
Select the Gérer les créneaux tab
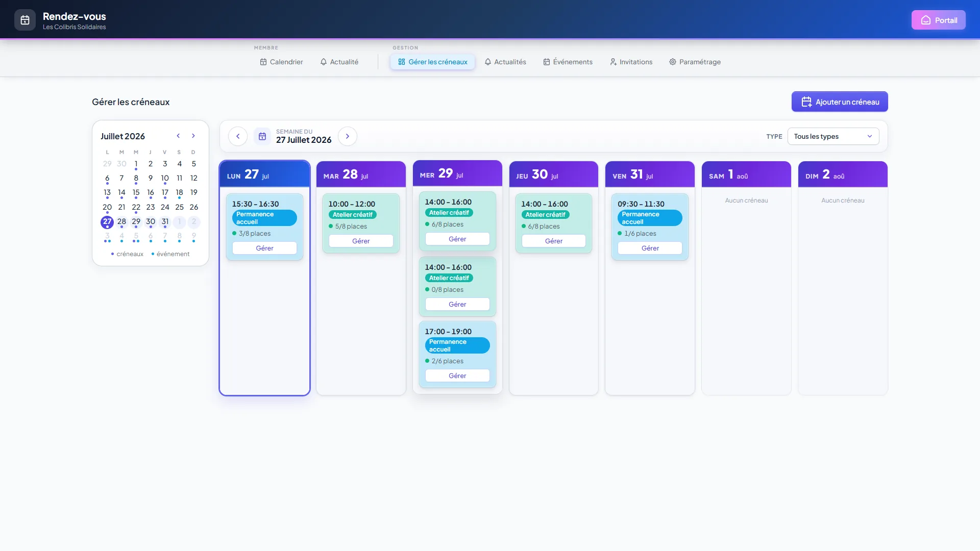[432, 62]
